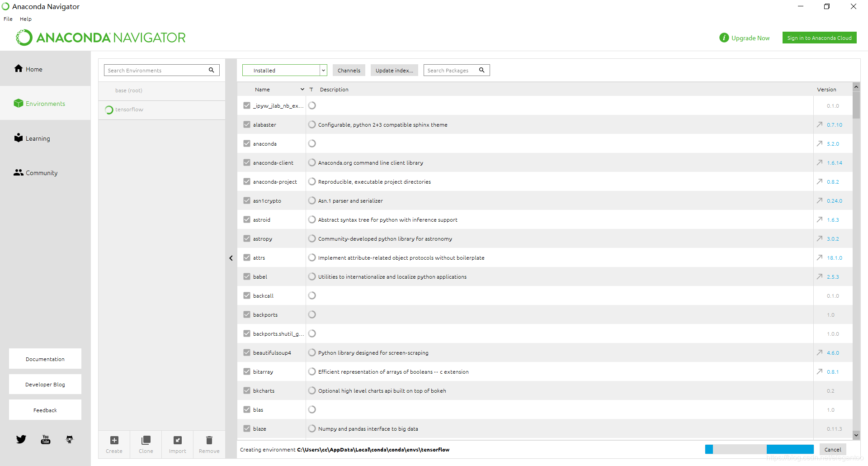Click Upgrade Now info icon

[724, 38]
